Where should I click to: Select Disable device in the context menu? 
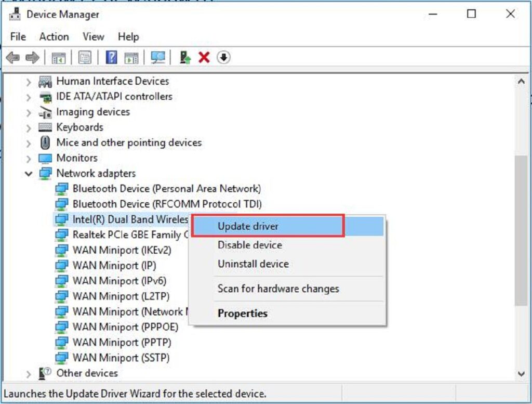(250, 245)
